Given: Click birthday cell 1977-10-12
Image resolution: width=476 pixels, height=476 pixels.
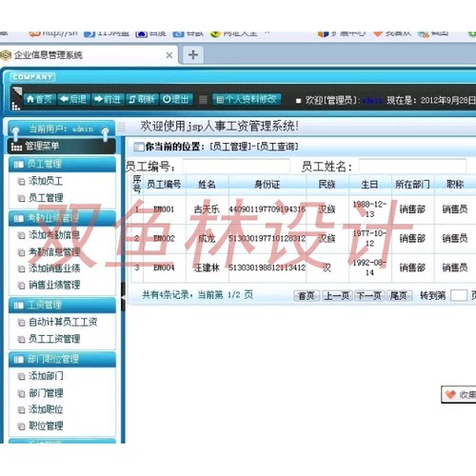Looking at the screenshot, I should 369,238.
